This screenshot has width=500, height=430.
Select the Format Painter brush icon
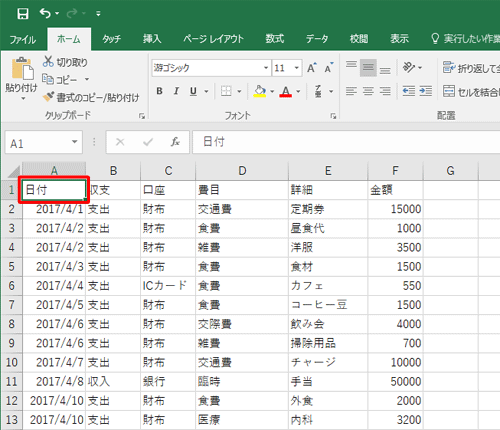48,97
